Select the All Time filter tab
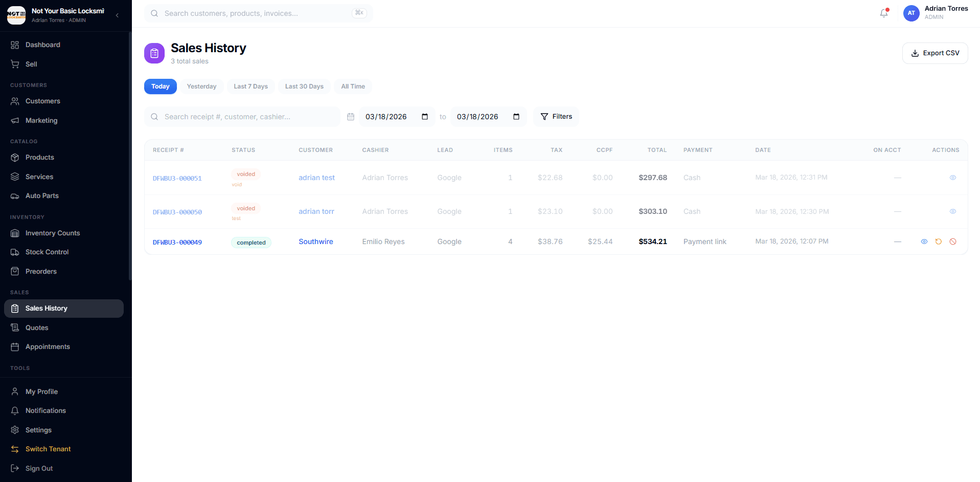Image resolution: width=980 pixels, height=482 pixels. 353,86
